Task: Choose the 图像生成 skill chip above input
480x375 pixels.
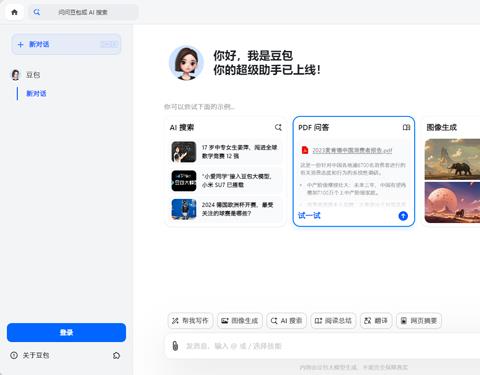Action: point(240,321)
